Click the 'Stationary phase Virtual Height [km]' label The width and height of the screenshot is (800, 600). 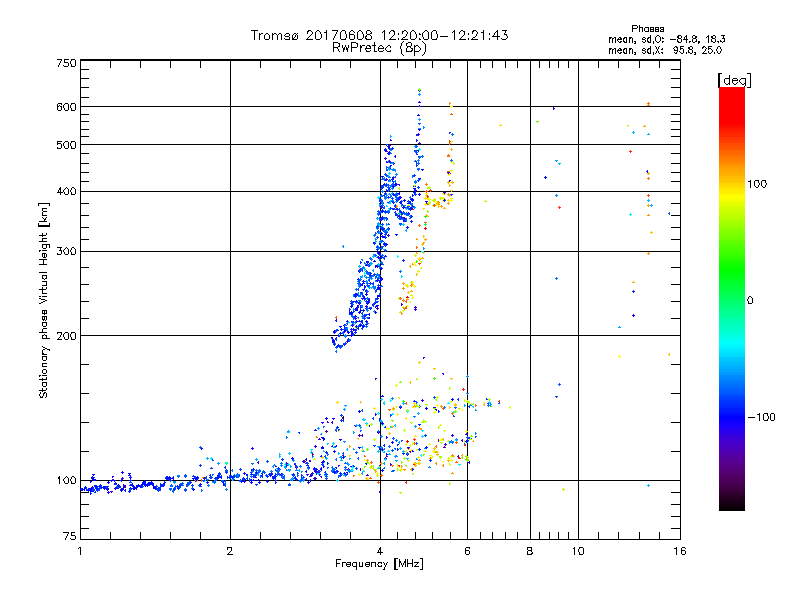(44, 300)
